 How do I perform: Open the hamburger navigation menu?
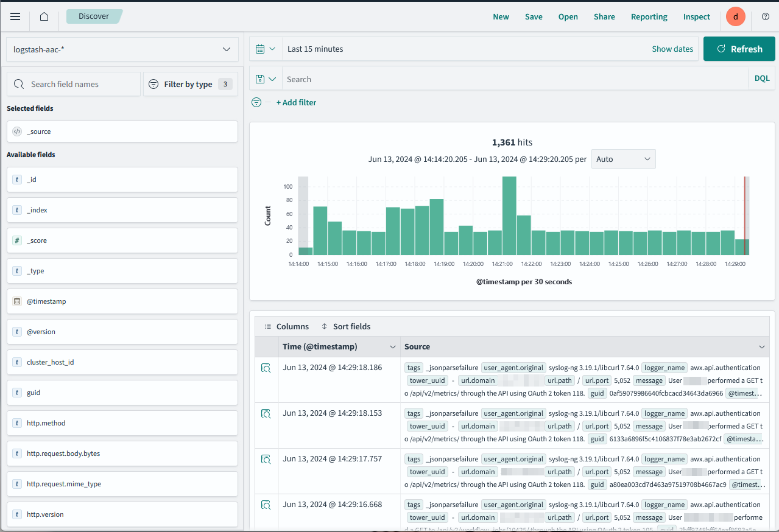tap(15, 16)
